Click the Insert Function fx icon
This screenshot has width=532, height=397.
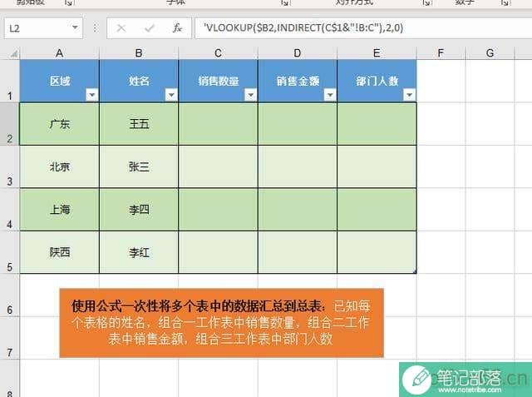pyautogui.click(x=177, y=27)
